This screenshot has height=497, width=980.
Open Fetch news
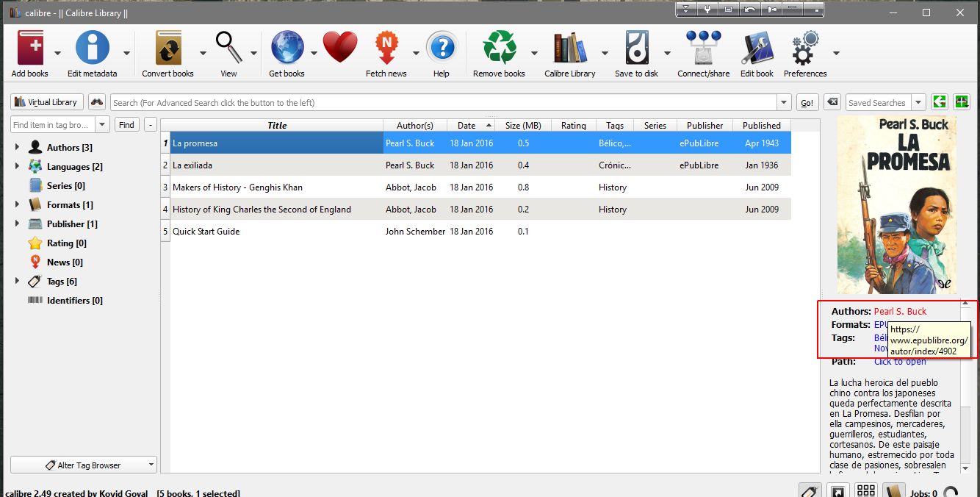point(386,49)
